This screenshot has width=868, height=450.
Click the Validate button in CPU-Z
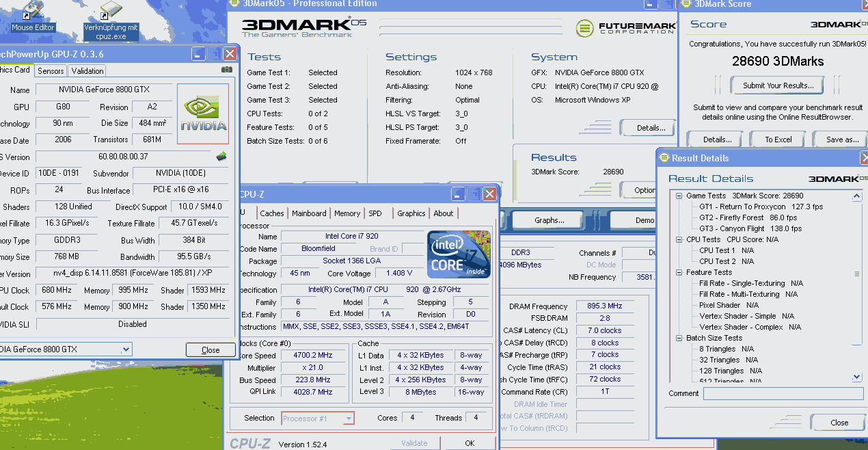414,443
